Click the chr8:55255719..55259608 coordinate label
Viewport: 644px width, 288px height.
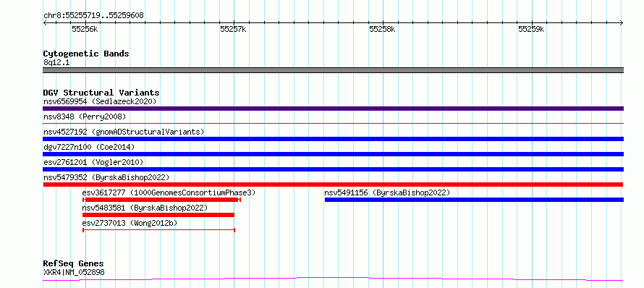coord(93,16)
